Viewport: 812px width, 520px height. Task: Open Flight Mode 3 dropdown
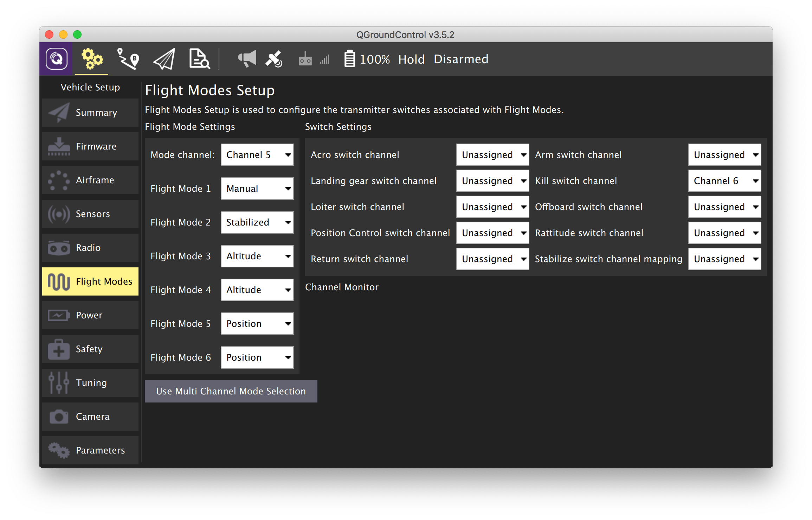257,256
